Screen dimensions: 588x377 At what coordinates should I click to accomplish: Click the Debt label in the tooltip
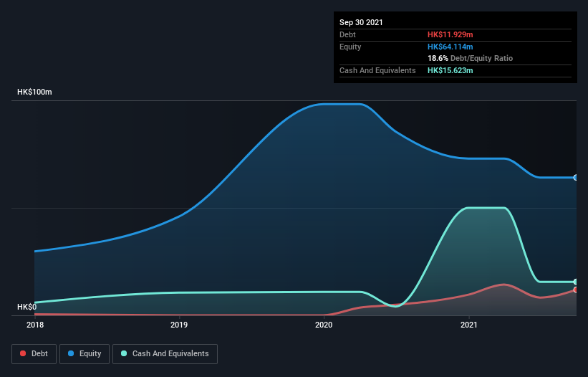[347, 34]
